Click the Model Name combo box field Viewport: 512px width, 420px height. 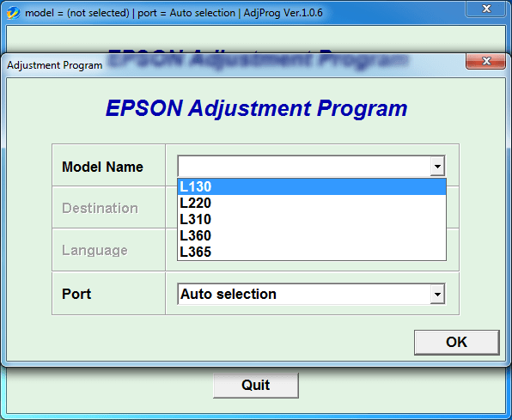point(311,167)
